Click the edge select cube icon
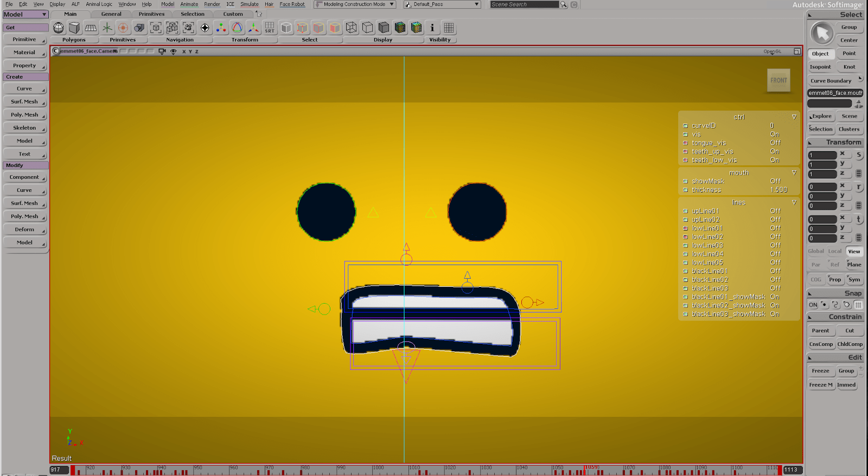868x476 pixels. [x=318, y=28]
